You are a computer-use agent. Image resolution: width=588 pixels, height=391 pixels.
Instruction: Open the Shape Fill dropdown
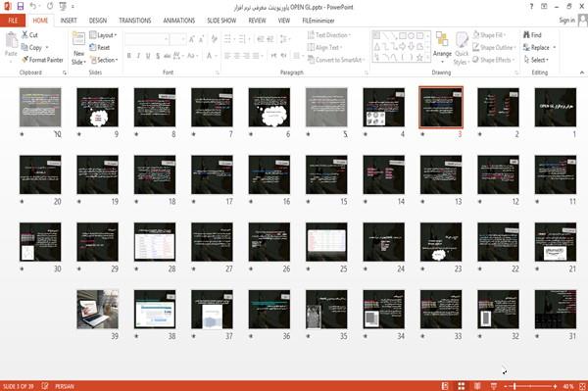point(489,35)
